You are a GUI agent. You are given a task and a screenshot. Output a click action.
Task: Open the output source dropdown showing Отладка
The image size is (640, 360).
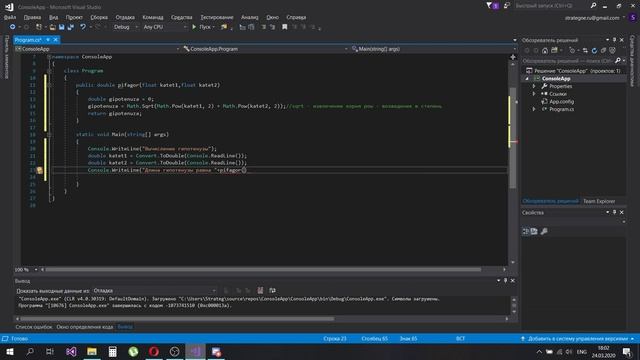click(x=154, y=291)
